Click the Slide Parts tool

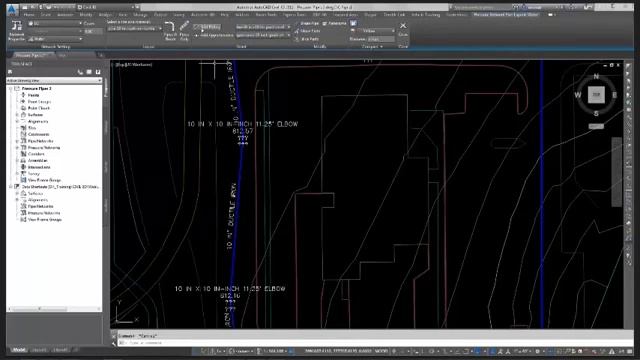tap(307, 31)
